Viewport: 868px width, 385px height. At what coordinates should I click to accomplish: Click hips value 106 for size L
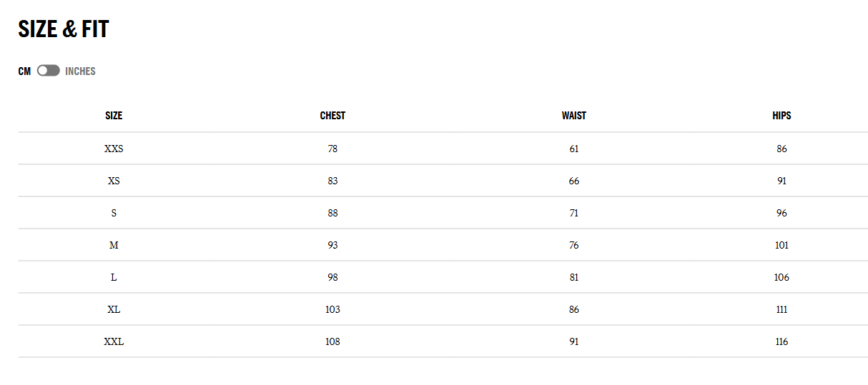[x=781, y=277]
